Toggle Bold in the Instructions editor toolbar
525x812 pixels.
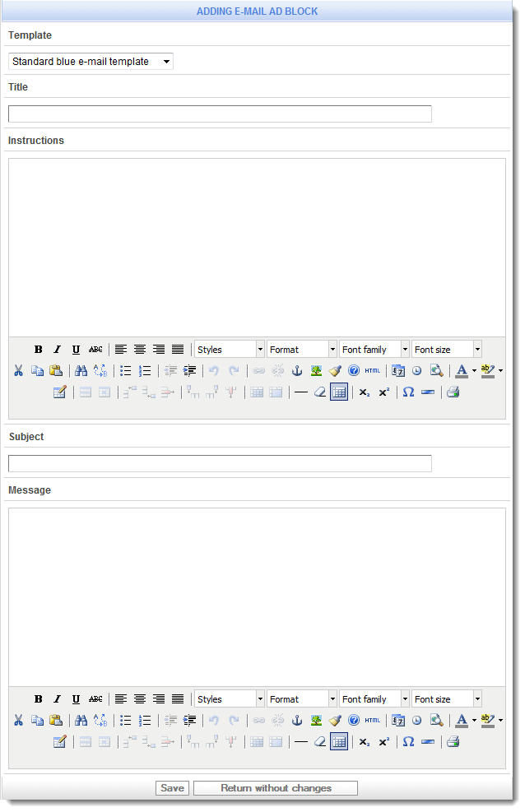point(38,350)
